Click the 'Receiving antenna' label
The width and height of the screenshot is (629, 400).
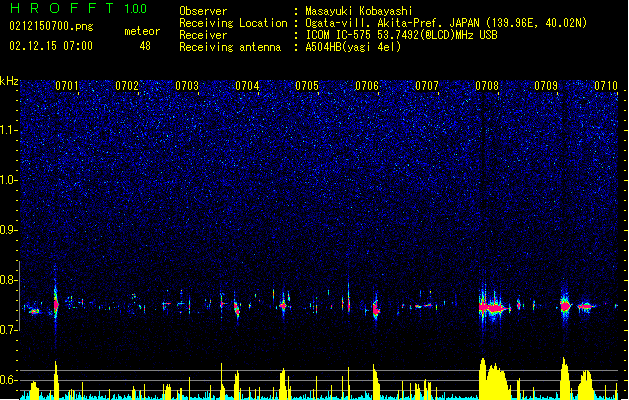click(x=230, y=47)
